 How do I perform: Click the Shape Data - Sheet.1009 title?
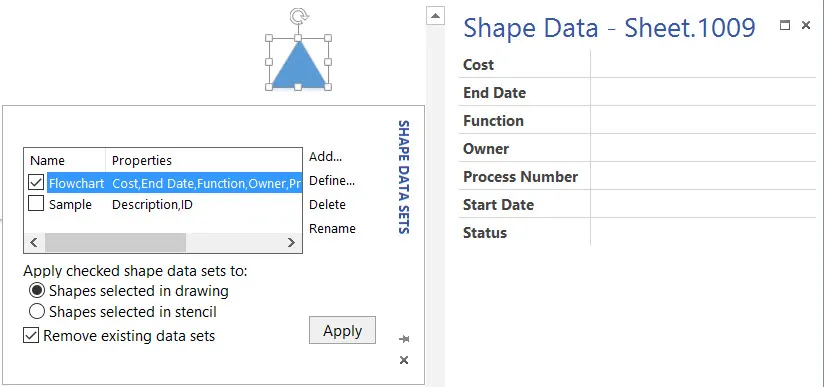[610, 27]
